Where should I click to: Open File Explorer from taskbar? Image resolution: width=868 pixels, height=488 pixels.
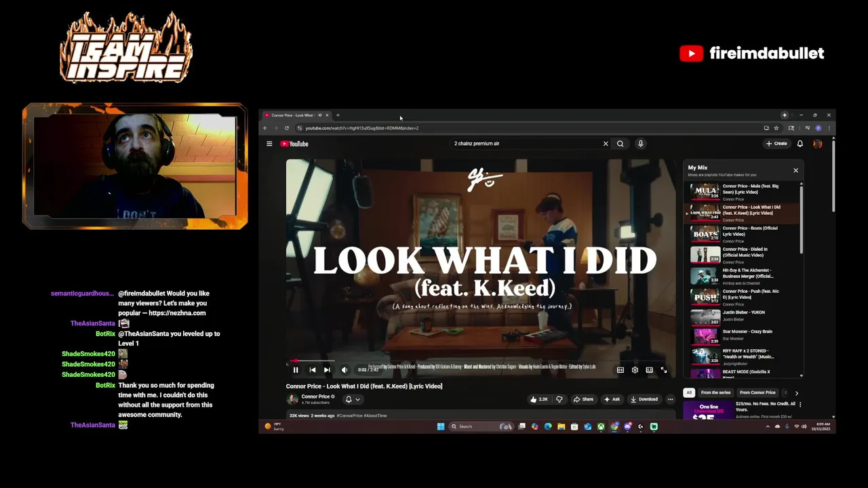point(561,426)
